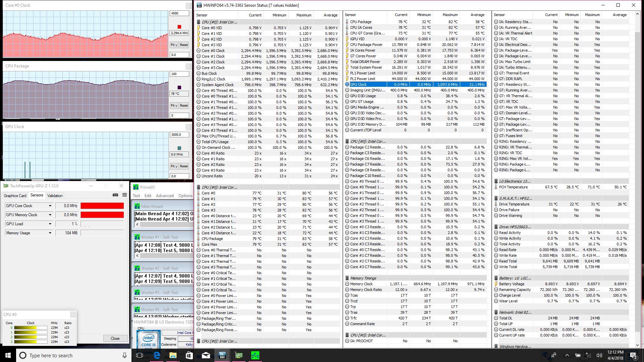This screenshot has width=644, height=362.
Task: Click the Worker #1 Self-Test window icon
Action: [x=137, y=237]
